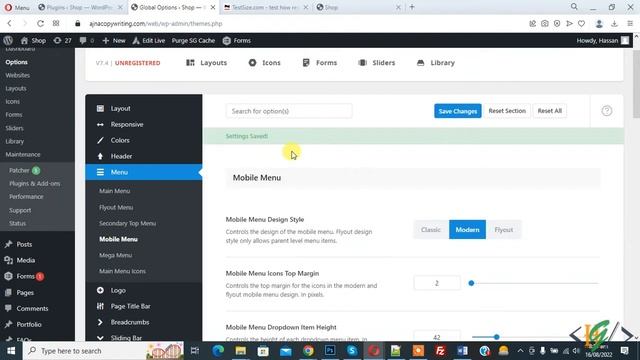
Task: Switch to the Sliders tab
Action: tap(377, 62)
